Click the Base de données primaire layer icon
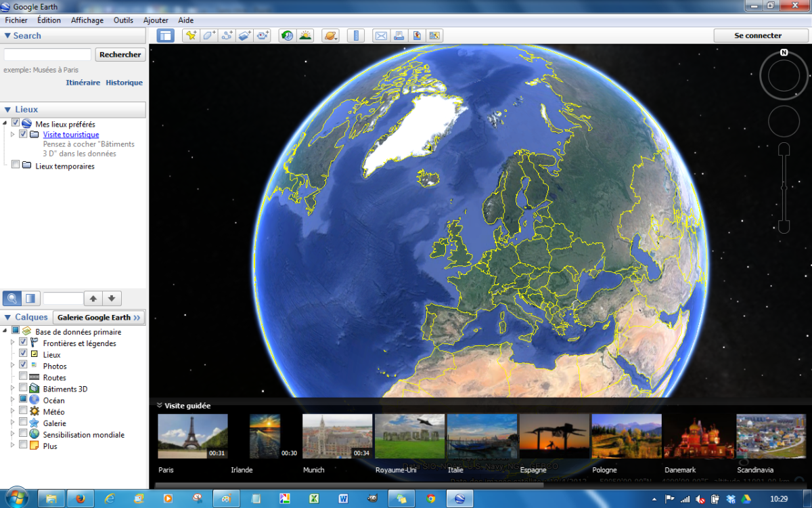This screenshot has height=508, width=812. [x=26, y=332]
